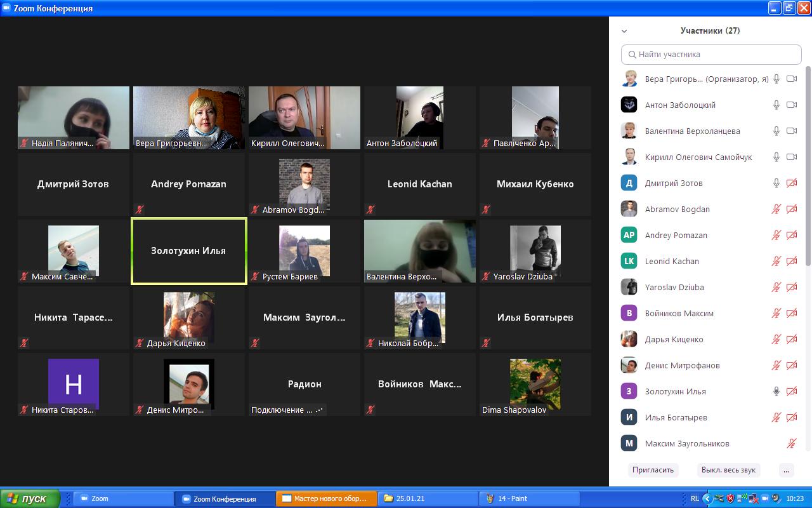
Task: Click microphone icon next to Антон Заболоцкий
Action: click(776, 105)
